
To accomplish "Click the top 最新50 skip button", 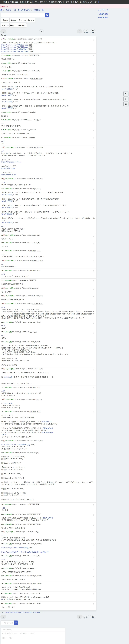I will tap(86, 31).
